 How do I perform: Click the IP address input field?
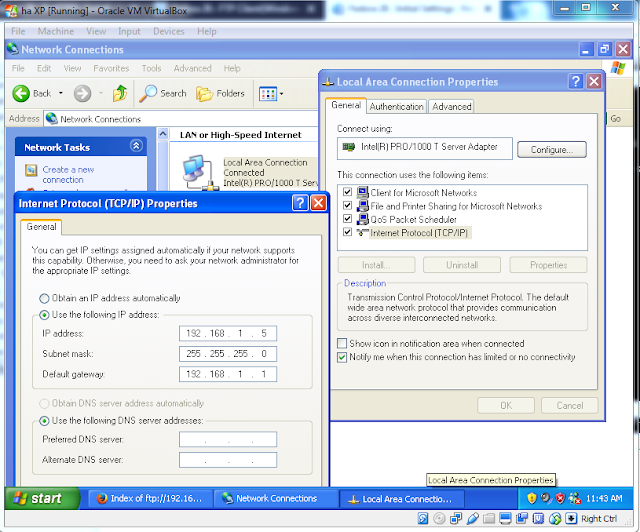pos(228,333)
